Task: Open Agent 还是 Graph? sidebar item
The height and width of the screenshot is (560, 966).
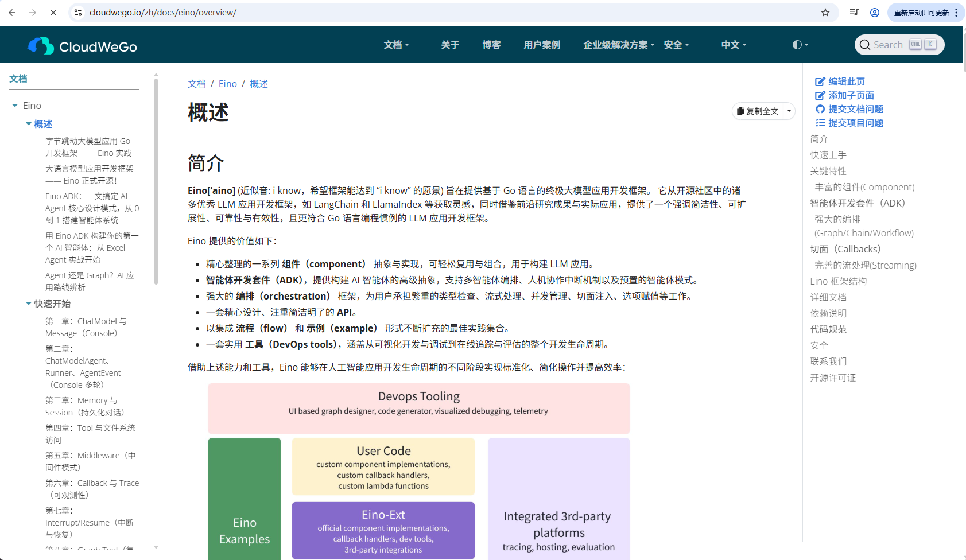Action: pos(90,281)
